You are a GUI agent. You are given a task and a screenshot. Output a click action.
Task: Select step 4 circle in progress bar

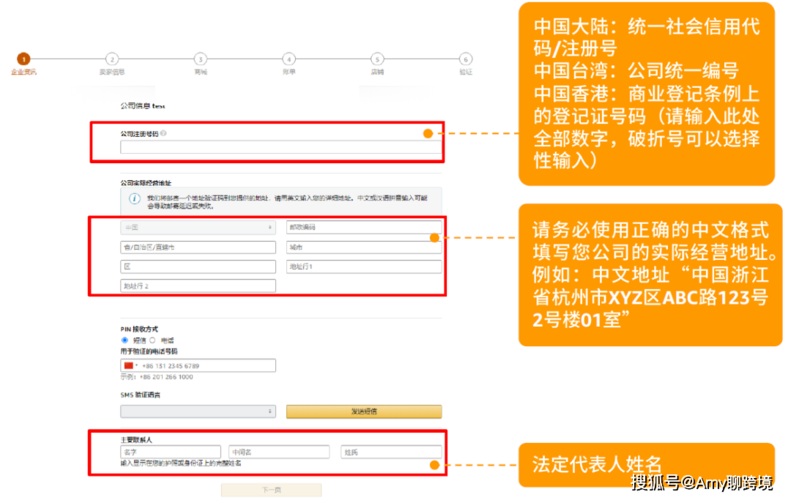click(289, 59)
